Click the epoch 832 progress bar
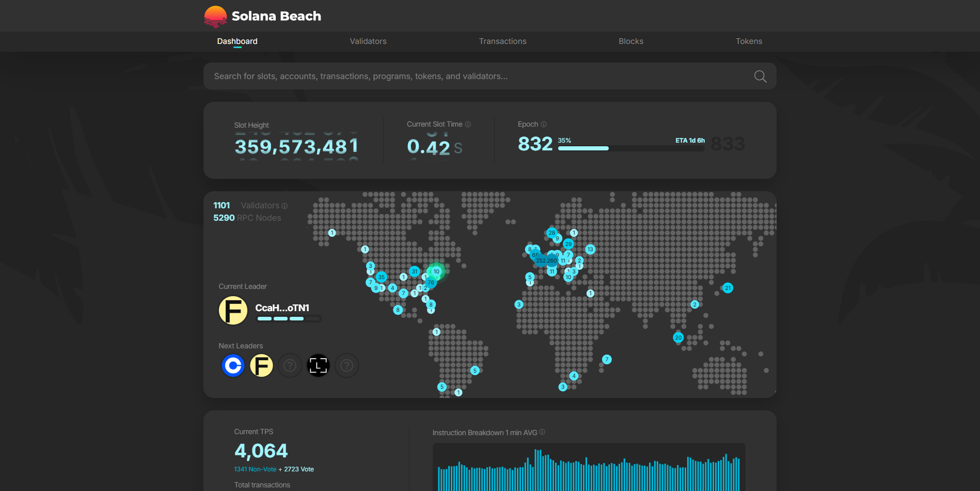Screen dimensions: 980x491 (x=631, y=148)
